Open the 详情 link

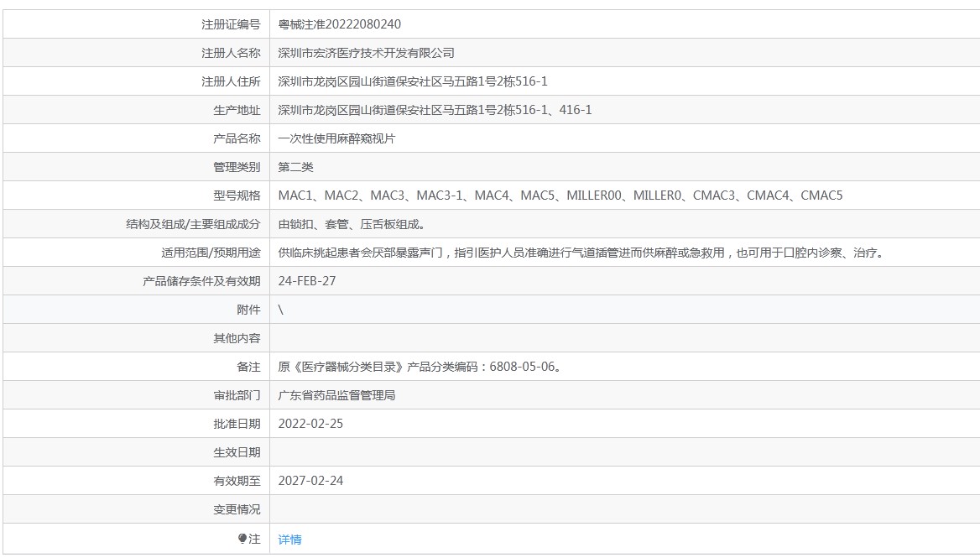point(289,540)
